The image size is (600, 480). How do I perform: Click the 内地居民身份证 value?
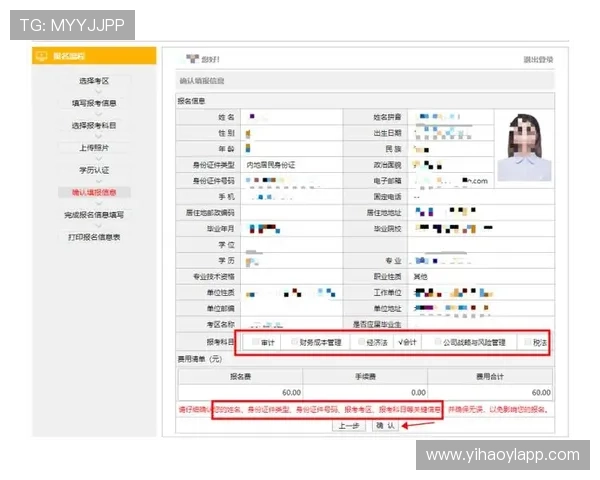tap(271, 165)
